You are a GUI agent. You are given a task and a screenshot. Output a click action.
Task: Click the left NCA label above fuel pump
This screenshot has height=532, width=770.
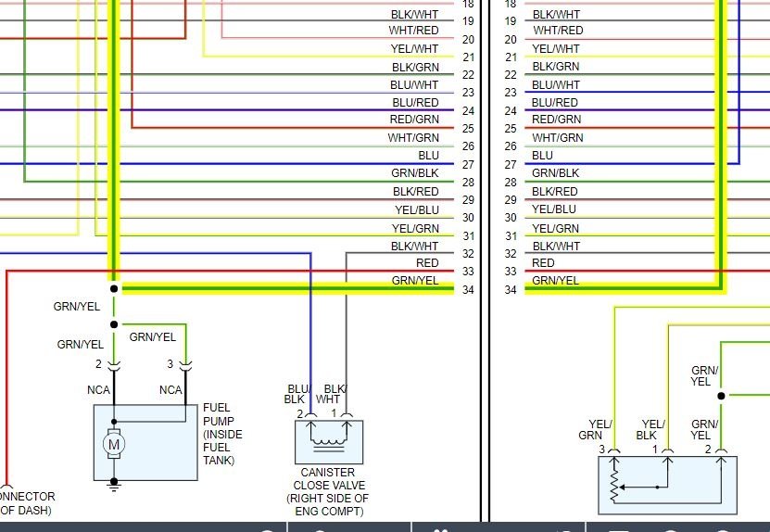(x=99, y=390)
